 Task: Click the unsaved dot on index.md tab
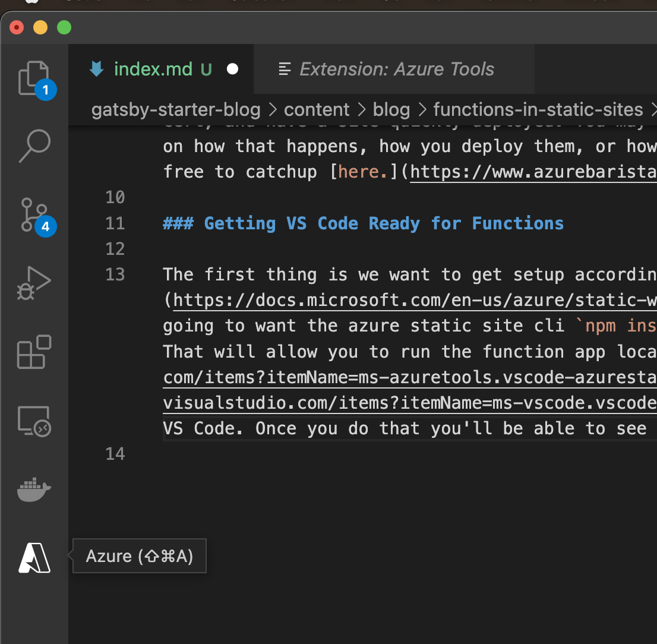pos(233,70)
